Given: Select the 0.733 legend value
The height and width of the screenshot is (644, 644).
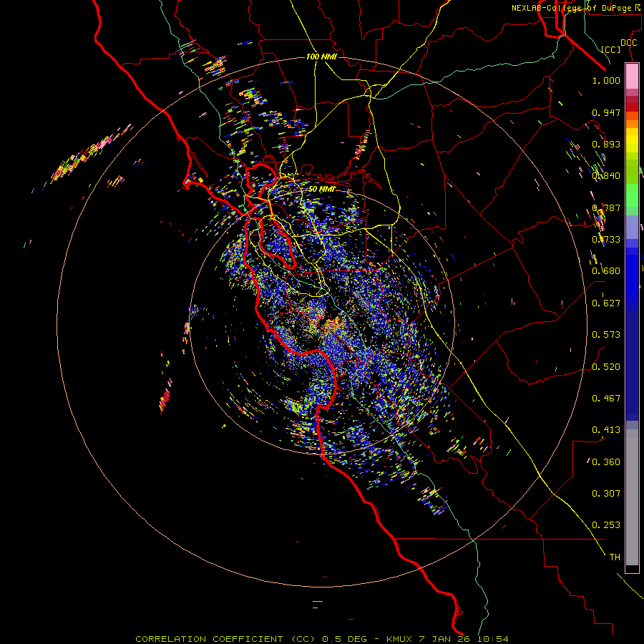Looking at the screenshot, I should click(x=606, y=240).
